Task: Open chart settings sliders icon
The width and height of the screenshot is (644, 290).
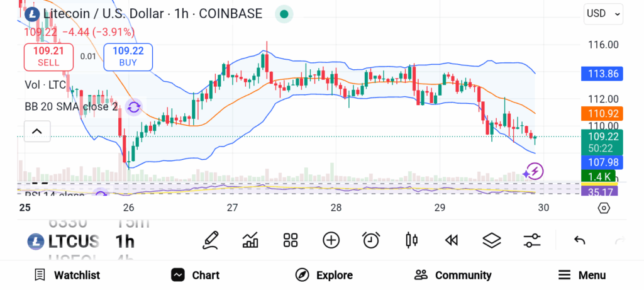Action: 532,240
